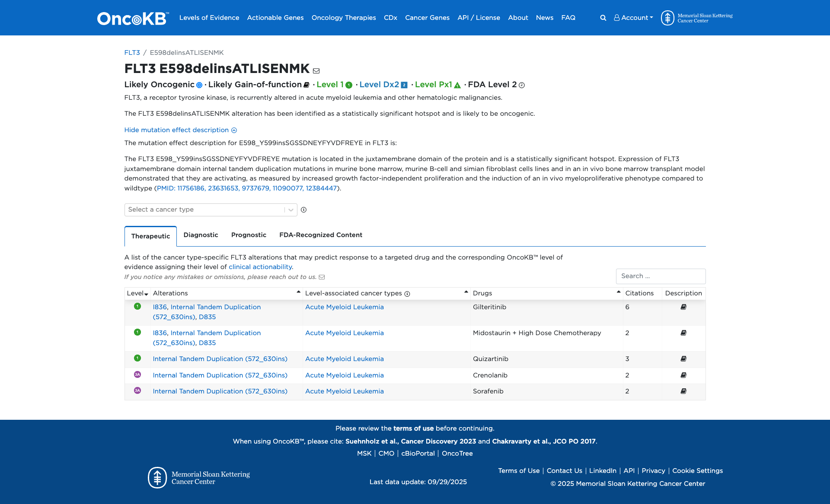Click the clinical actionability link
The image size is (830, 504).
(x=260, y=267)
